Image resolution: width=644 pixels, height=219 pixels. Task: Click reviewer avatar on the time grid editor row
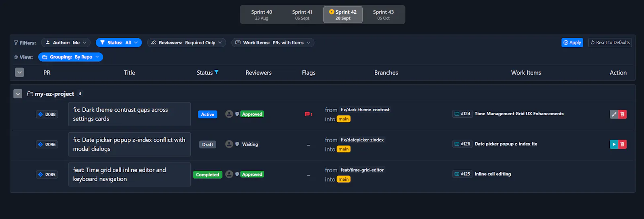click(229, 174)
